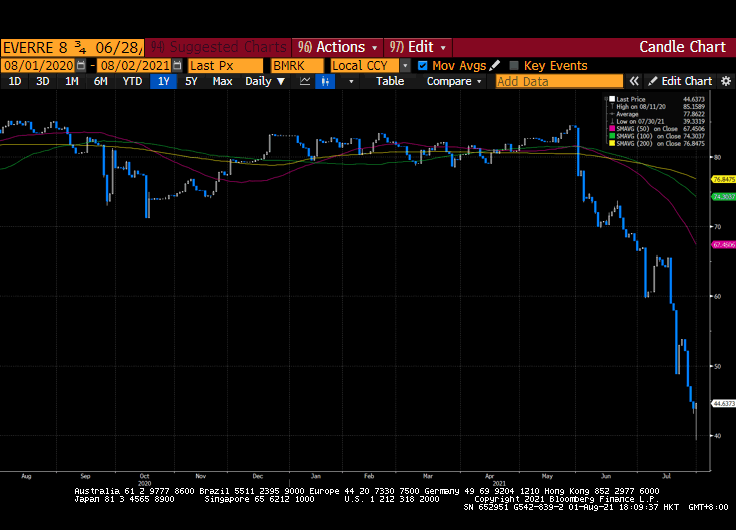Image resolution: width=736 pixels, height=530 pixels.
Task: Click the 76.8475 yellow axis label
Action: pos(724,179)
